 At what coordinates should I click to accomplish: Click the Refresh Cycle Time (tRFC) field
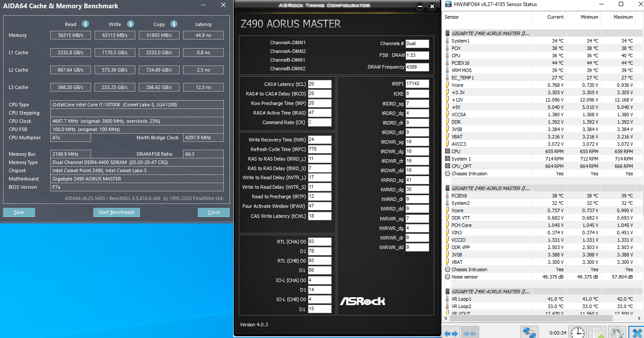320,149
